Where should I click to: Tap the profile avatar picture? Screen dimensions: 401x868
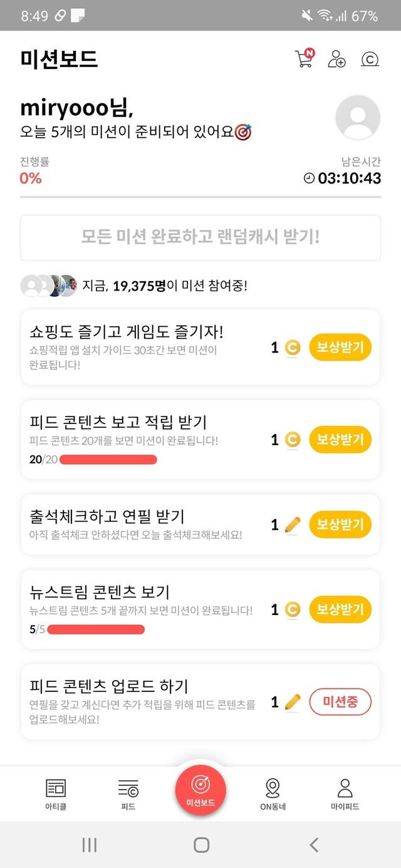358,117
